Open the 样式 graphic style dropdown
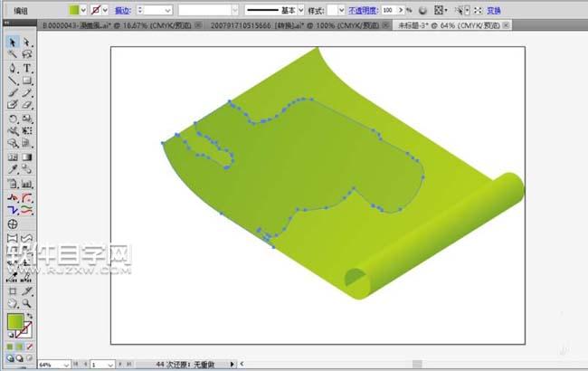This screenshot has height=371, width=588. tap(341, 11)
